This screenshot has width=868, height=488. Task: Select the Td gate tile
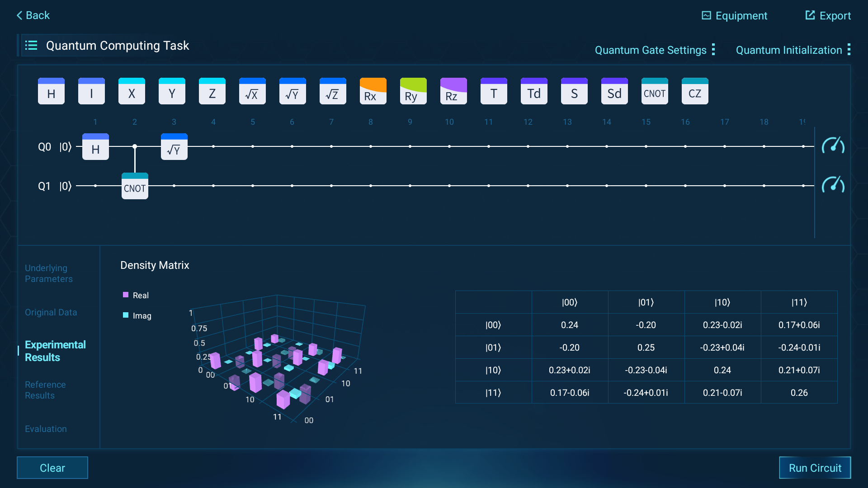pyautogui.click(x=534, y=92)
